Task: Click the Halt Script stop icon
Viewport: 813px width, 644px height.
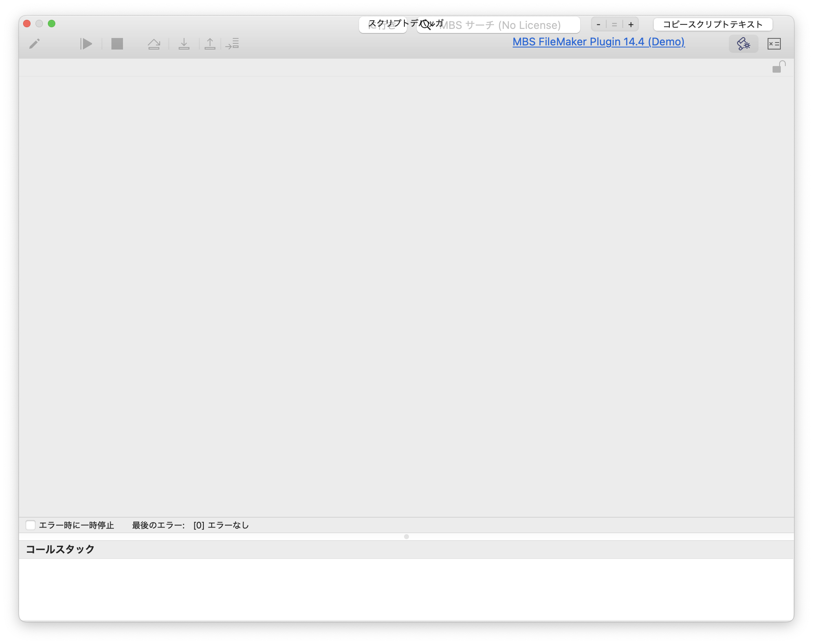Action: (117, 44)
